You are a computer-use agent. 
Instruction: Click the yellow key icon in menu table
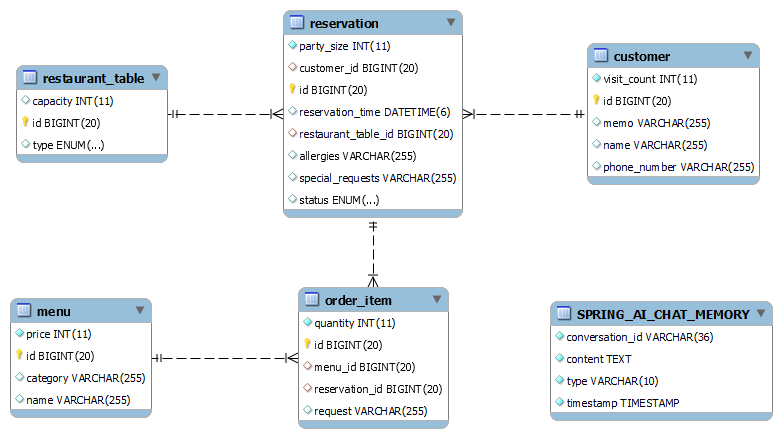coord(19,356)
